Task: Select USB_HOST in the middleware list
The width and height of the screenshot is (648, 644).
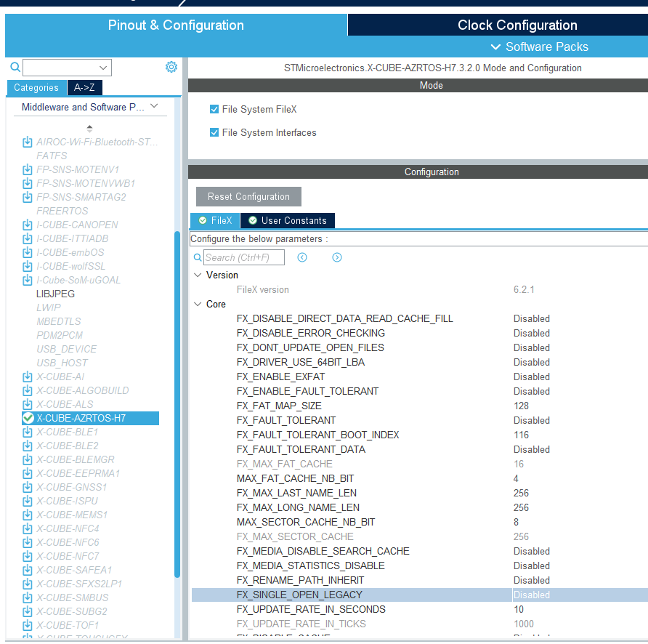Action: (x=62, y=363)
